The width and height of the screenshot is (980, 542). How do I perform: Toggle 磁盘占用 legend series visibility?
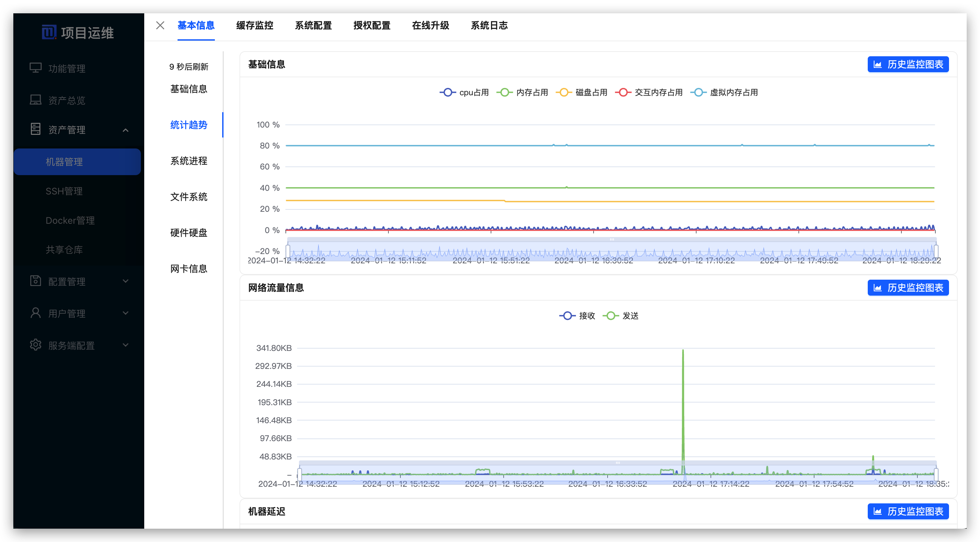click(581, 93)
